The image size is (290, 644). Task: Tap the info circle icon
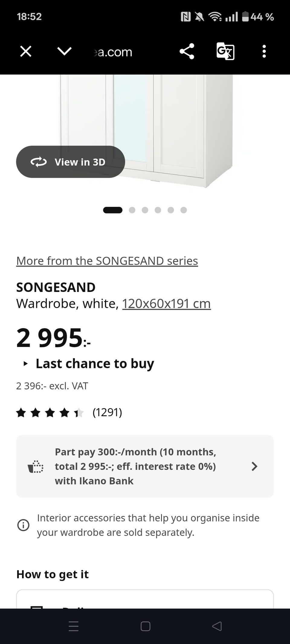pos(23,525)
